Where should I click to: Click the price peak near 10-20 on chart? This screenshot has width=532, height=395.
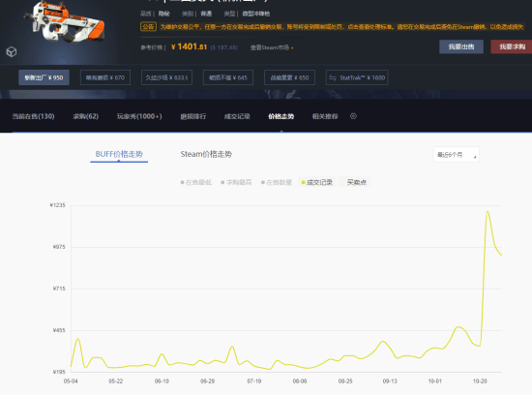tap(488, 212)
